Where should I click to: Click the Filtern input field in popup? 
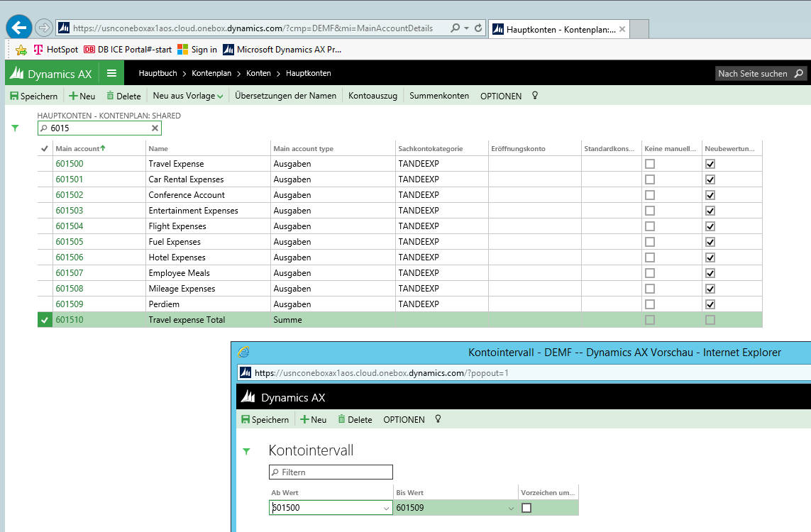coord(331,472)
